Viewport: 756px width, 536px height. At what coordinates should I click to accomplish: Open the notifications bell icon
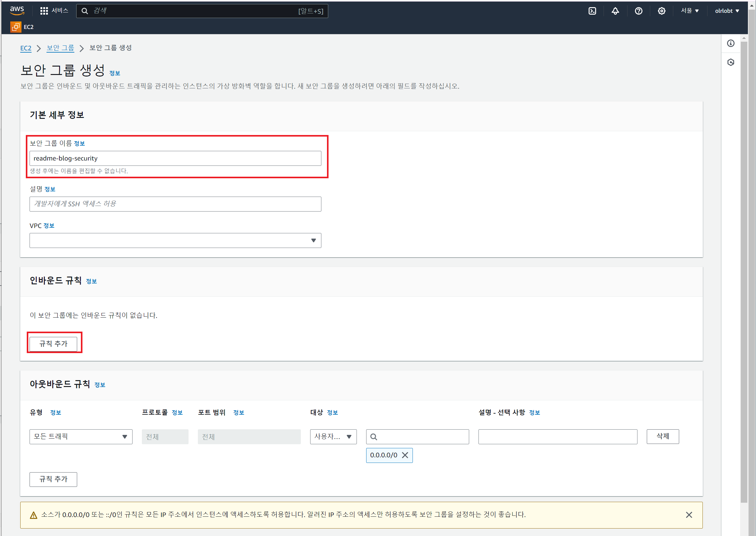(x=615, y=11)
